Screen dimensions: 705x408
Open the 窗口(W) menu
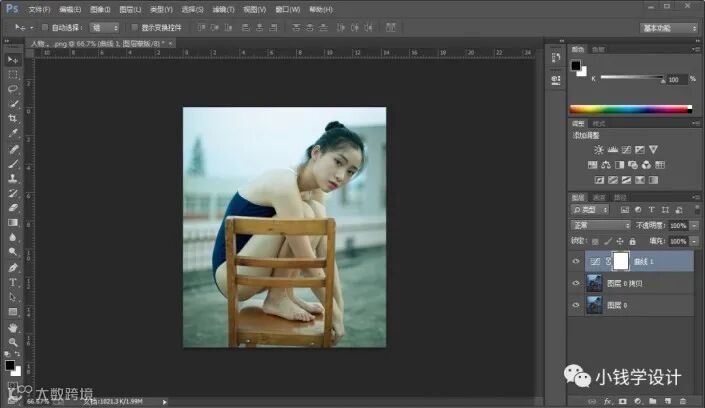(287, 9)
